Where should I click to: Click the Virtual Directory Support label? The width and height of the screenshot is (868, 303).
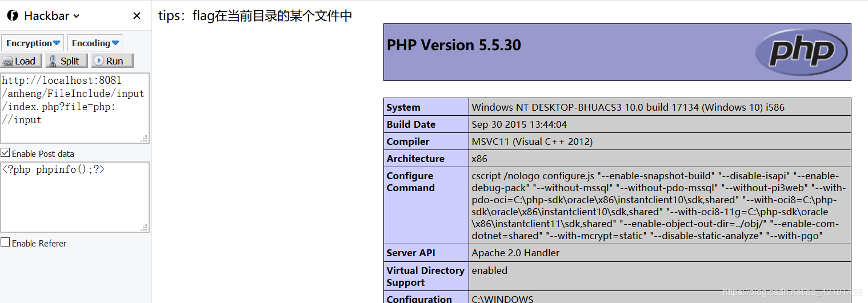click(425, 276)
